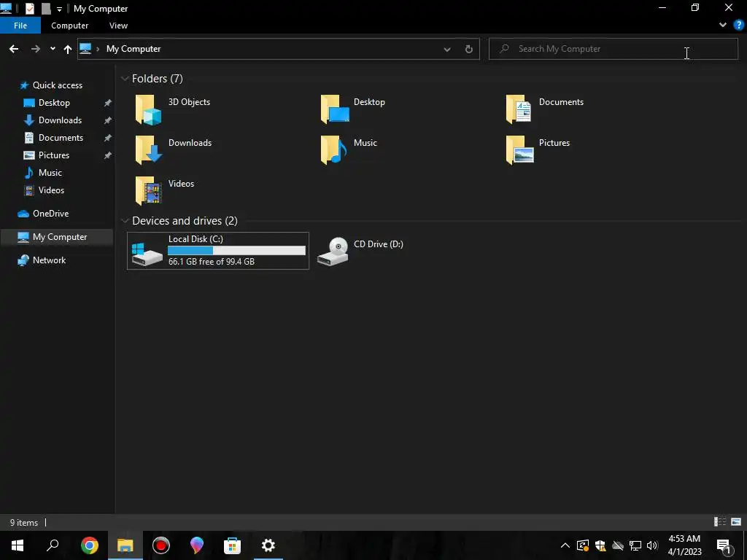Viewport: 747px width, 560px height.
Task: Select Network in navigation pane
Action: point(49,260)
